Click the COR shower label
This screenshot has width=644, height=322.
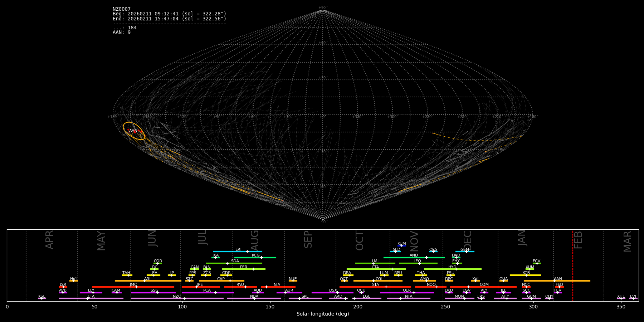tap(158, 261)
